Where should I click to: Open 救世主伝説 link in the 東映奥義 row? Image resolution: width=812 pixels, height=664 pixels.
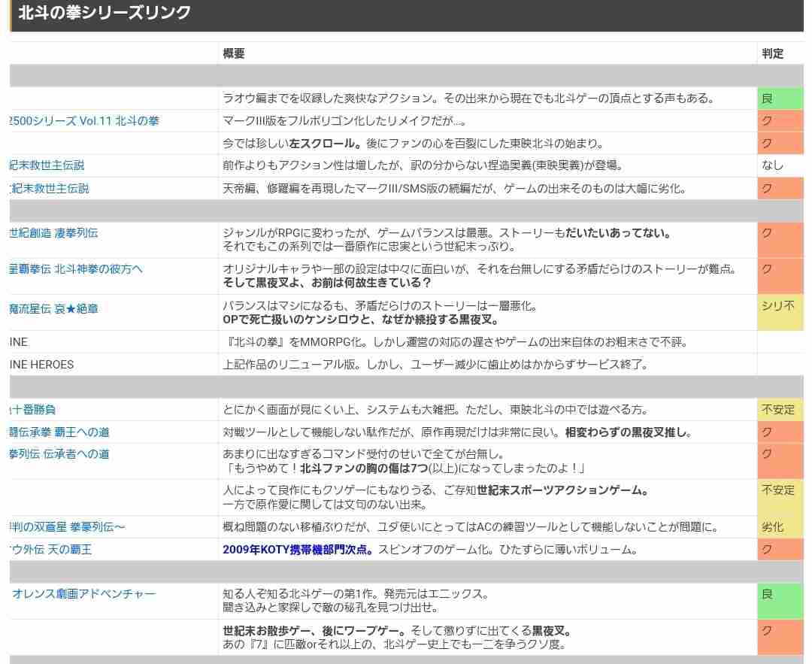(x=47, y=165)
